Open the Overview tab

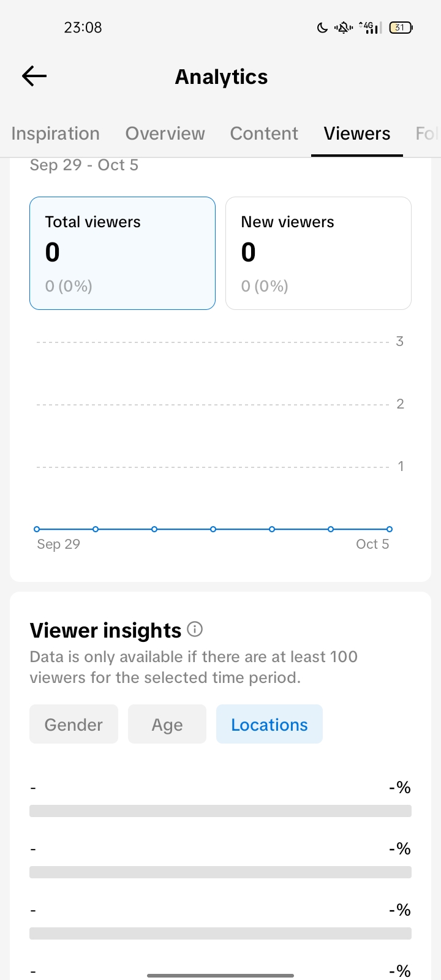pos(165,134)
